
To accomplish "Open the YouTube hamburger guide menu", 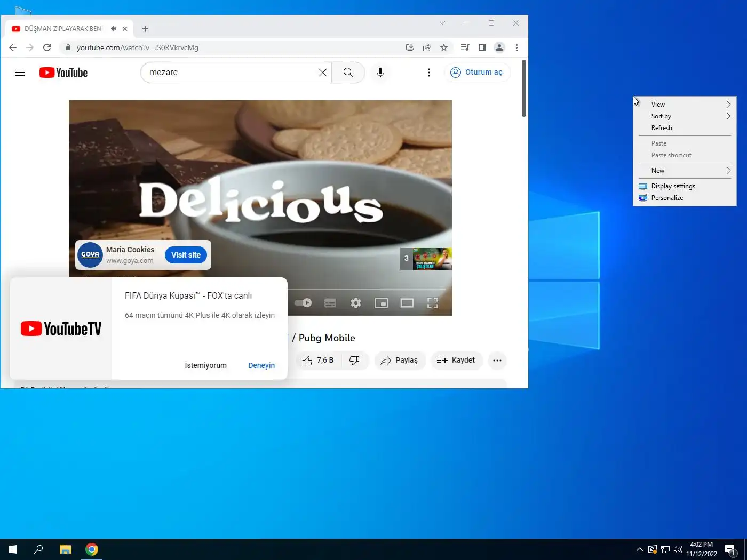I will coord(20,73).
